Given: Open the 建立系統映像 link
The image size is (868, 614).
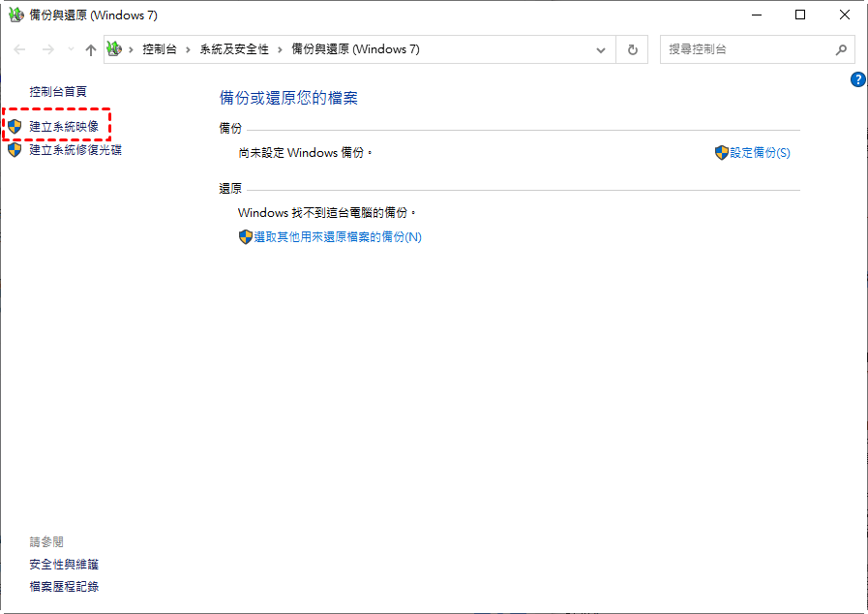Looking at the screenshot, I should coord(64,127).
